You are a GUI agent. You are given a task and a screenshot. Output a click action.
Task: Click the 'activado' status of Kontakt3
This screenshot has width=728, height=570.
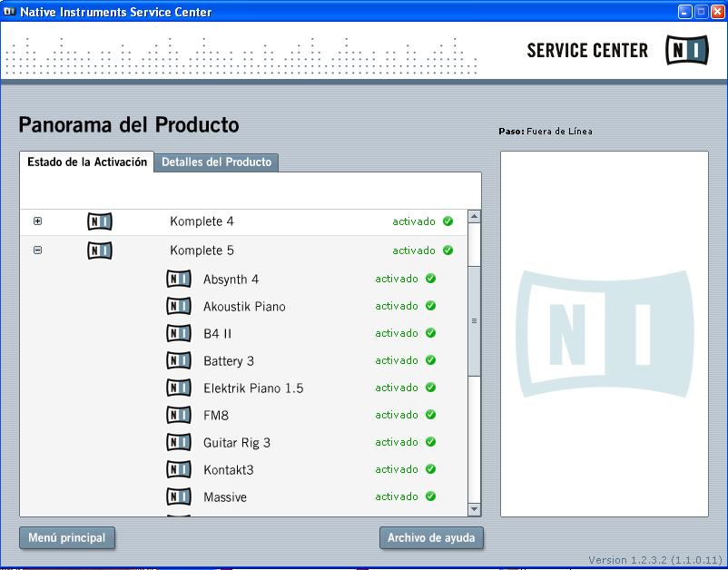[x=397, y=469]
